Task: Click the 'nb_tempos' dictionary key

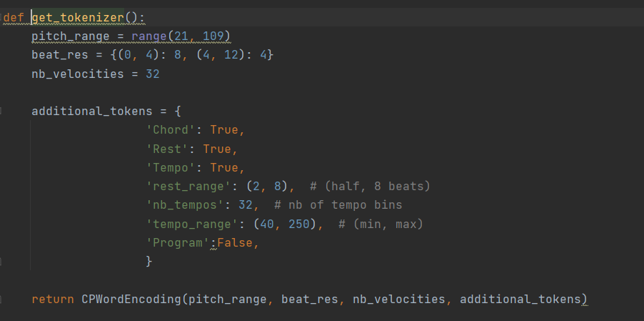Action: 185,204
